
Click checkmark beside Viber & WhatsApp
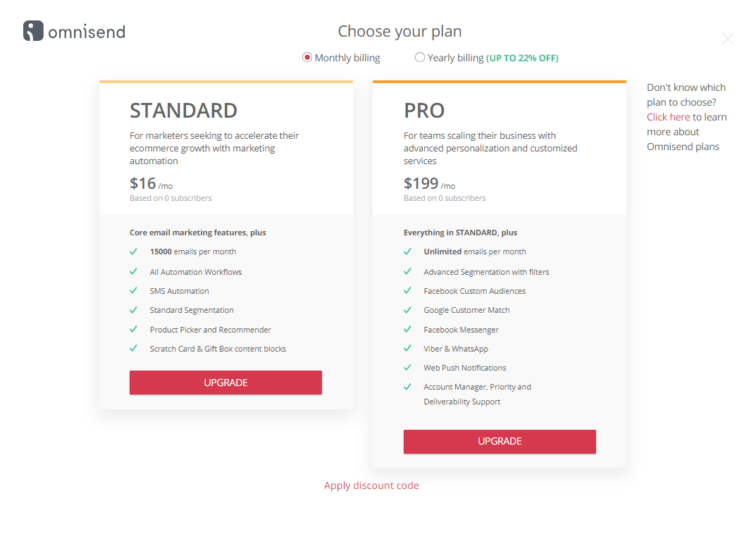coord(407,348)
